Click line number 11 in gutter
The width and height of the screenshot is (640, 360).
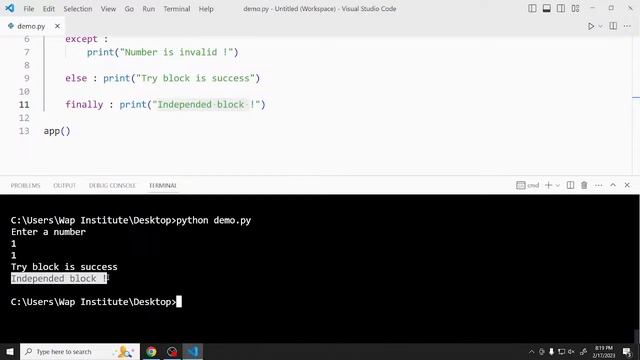[24, 104]
